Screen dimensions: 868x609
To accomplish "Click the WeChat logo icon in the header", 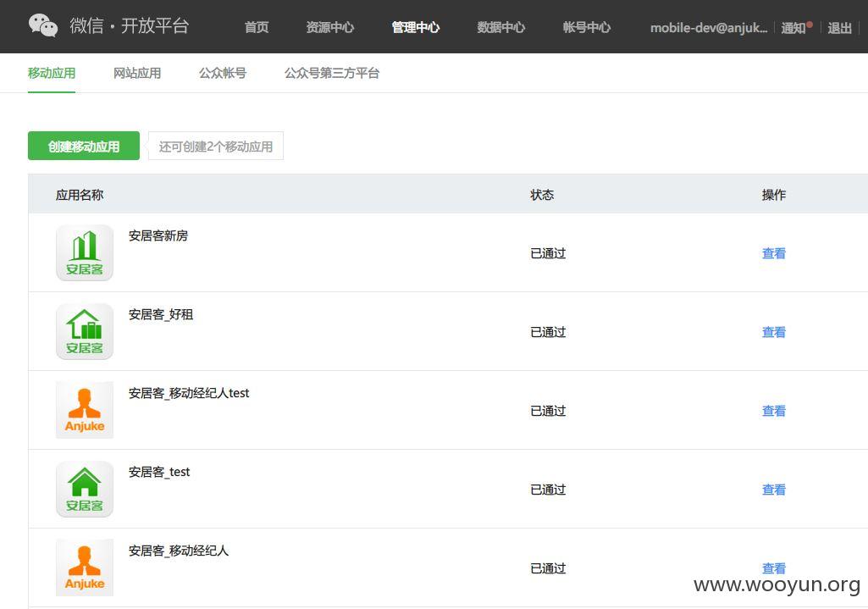I will 43,26.
